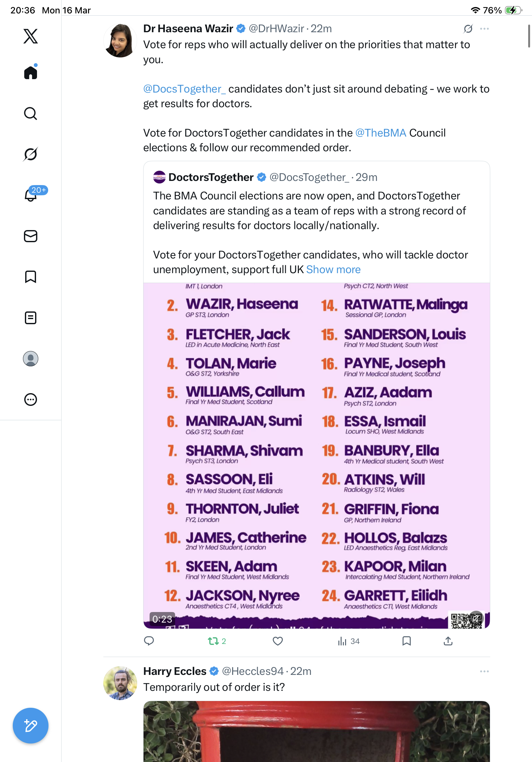Open Notifications bell showing 20+

pos(31,195)
